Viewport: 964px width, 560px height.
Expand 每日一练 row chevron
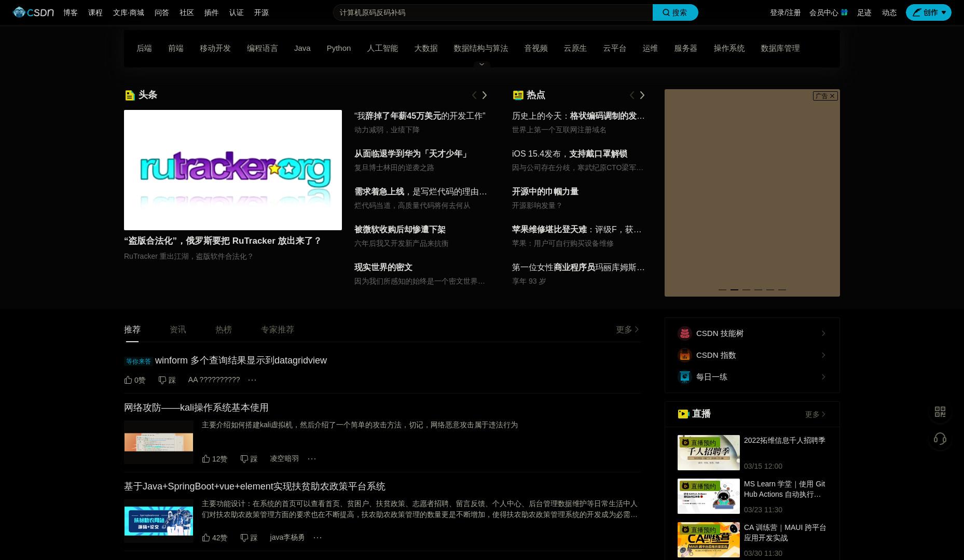coord(823,377)
